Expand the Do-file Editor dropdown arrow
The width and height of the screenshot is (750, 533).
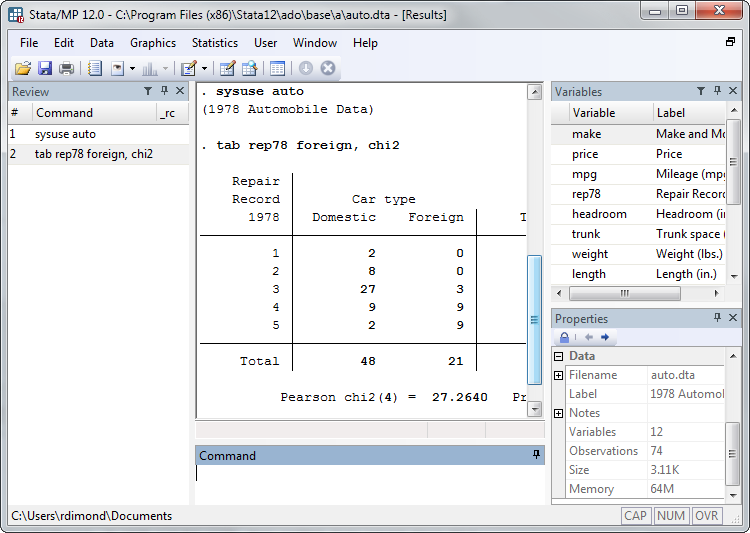[204, 69]
